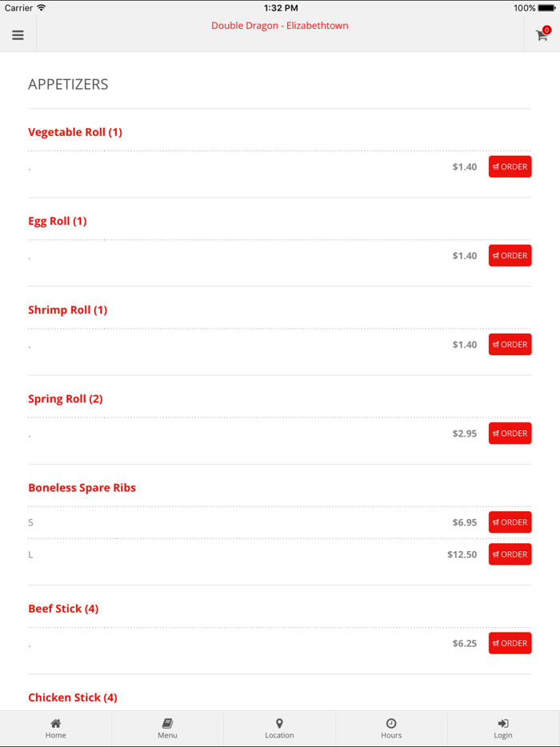Open the shopping cart
This screenshot has height=747, width=560.
[x=542, y=34]
